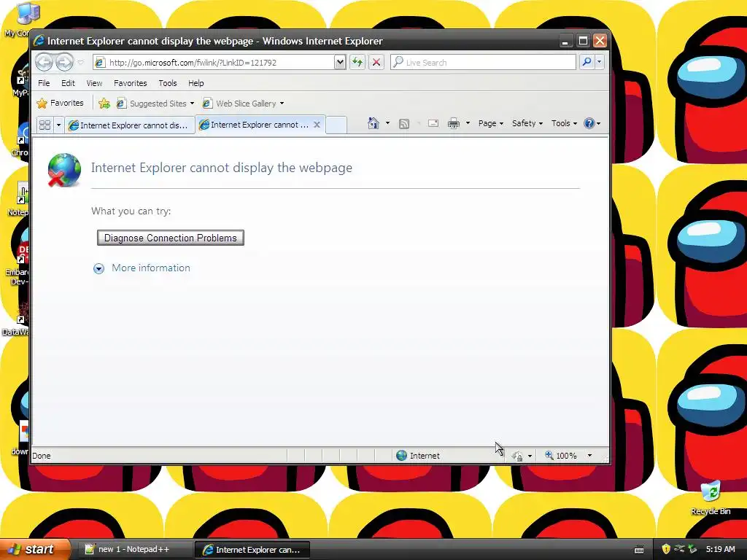Open the Help question mark menu
The width and height of the screenshot is (747, 560).
[592, 123]
